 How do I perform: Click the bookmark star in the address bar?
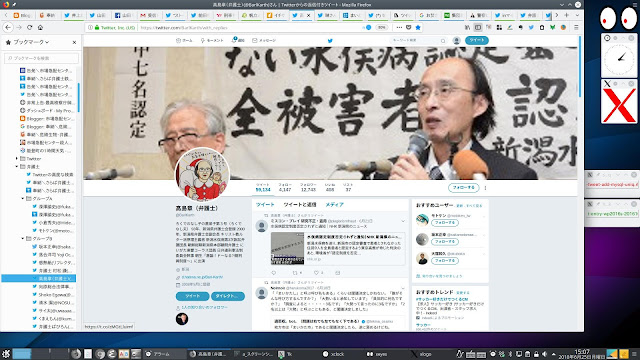click(x=418, y=27)
